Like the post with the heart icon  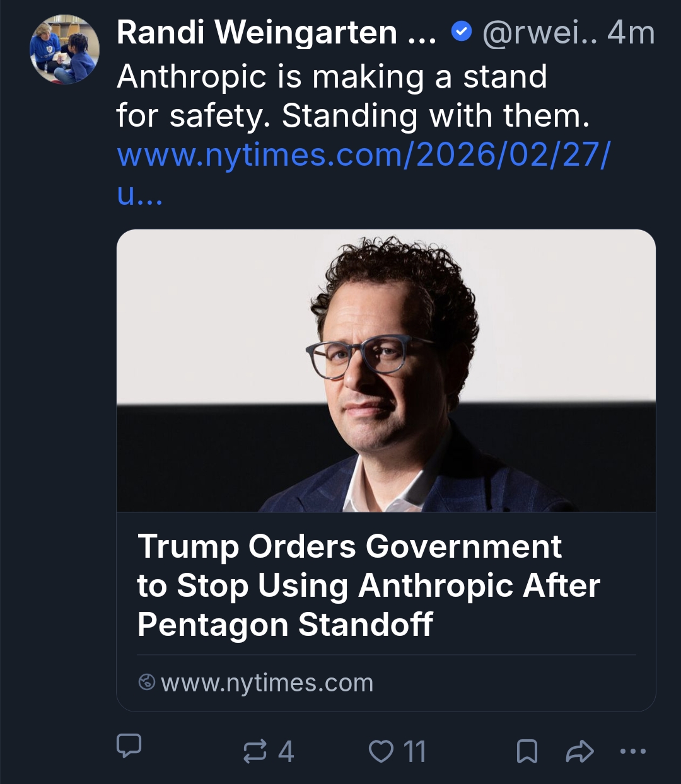pyautogui.click(x=381, y=751)
